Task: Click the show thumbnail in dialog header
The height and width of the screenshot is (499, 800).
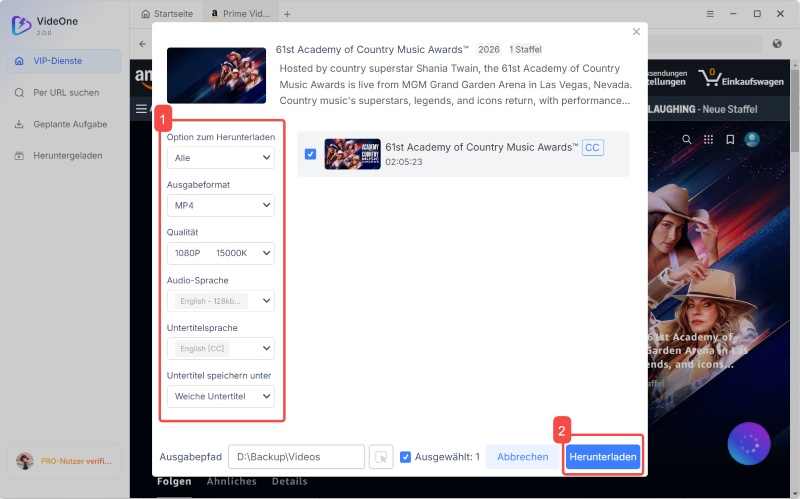Action: [x=216, y=76]
